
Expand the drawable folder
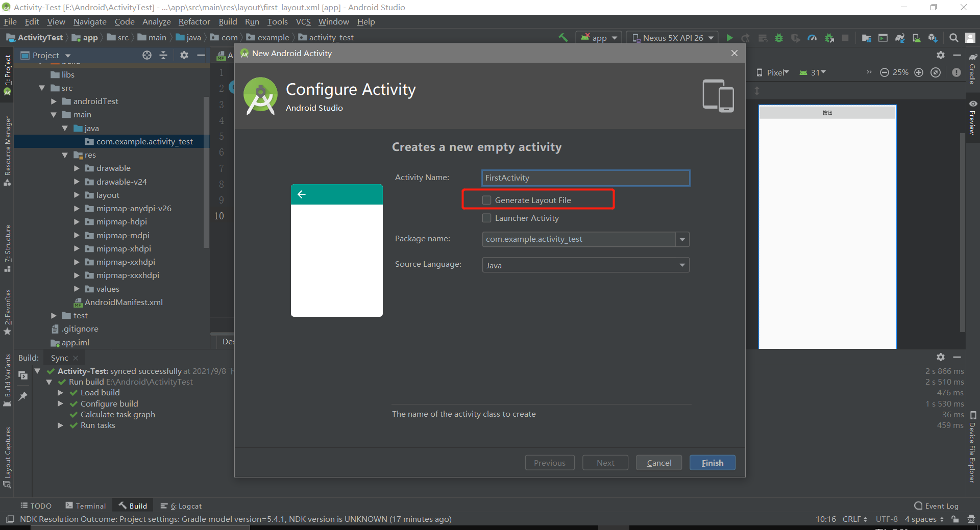tap(77, 168)
